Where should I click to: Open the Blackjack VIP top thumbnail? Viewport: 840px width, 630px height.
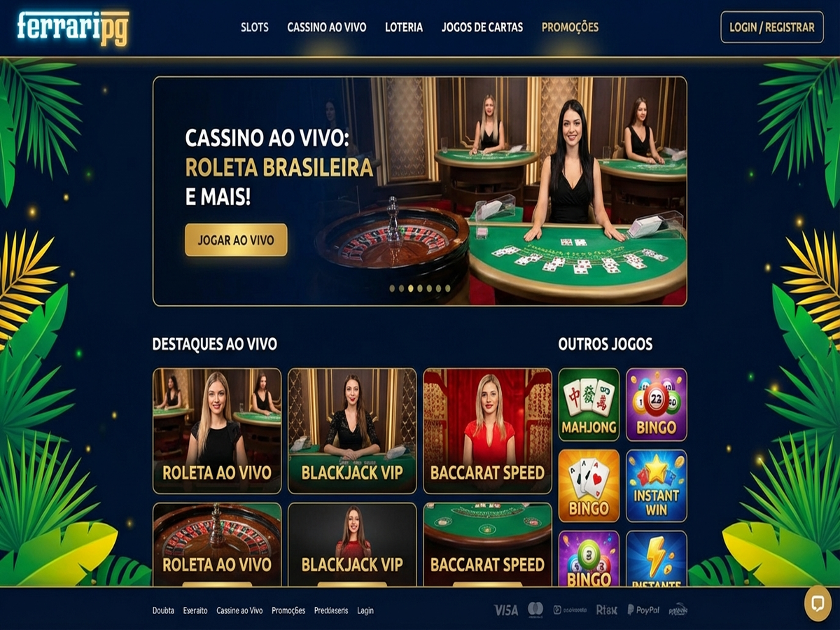click(x=352, y=431)
